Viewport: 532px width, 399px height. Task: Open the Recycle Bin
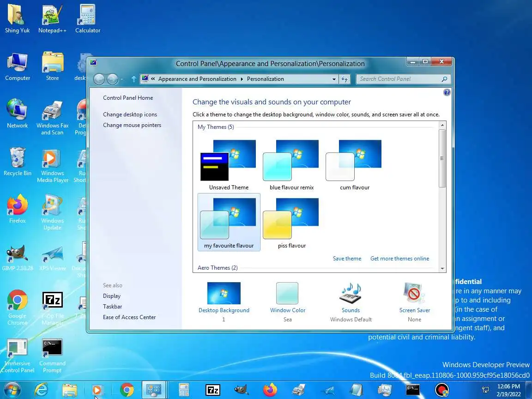(17, 162)
